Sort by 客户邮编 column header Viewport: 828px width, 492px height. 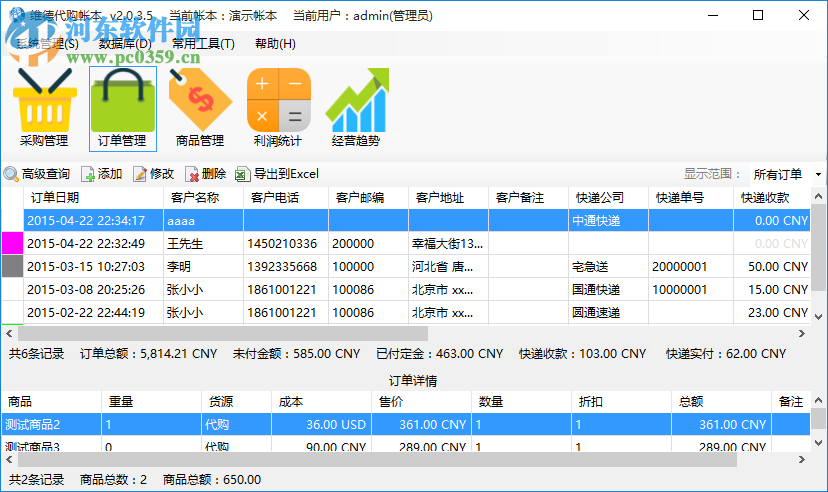coord(368,198)
